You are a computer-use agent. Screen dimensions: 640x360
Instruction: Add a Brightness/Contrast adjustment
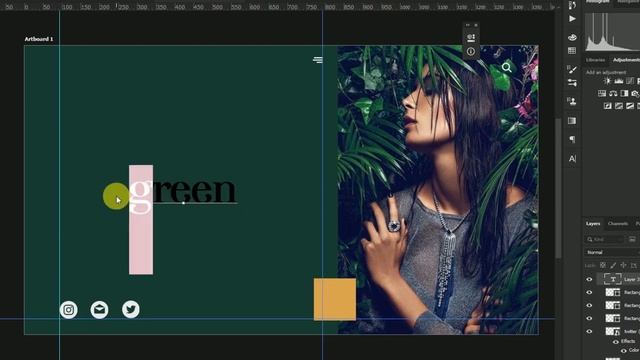coord(607,81)
